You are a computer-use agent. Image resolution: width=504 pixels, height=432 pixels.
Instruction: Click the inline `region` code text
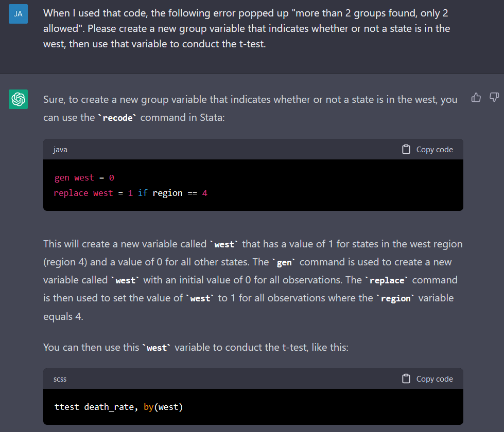click(396, 298)
